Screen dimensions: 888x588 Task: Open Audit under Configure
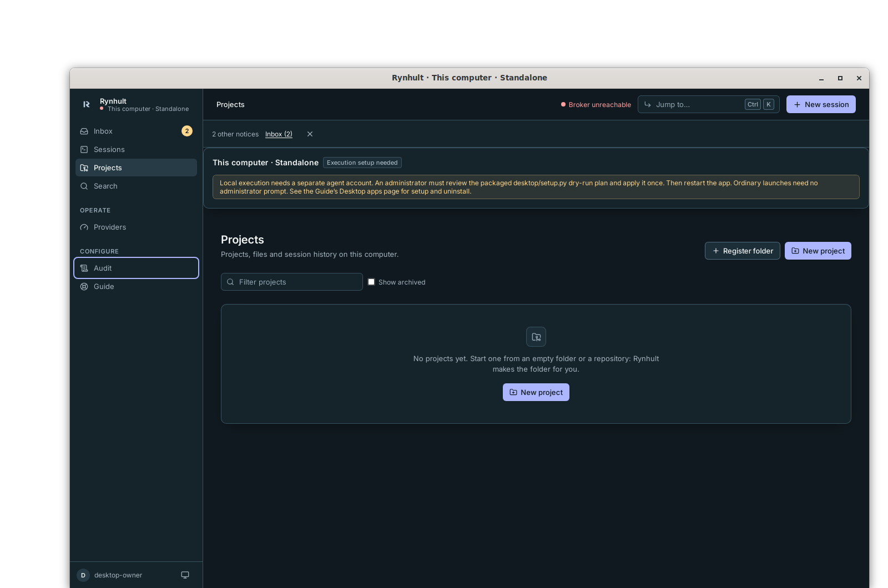pyautogui.click(x=136, y=268)
